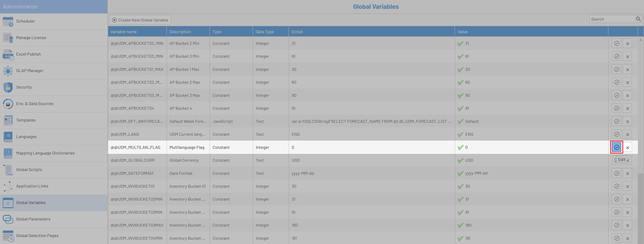Edit the @@UDM_APBUCKET02_MIN variable

tap(617, 43)
